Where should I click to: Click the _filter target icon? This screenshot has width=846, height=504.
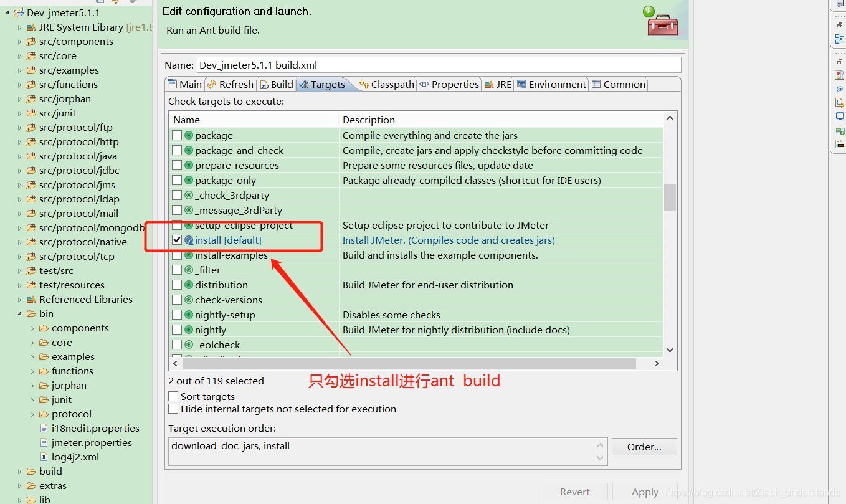click(x=189, y=270)
